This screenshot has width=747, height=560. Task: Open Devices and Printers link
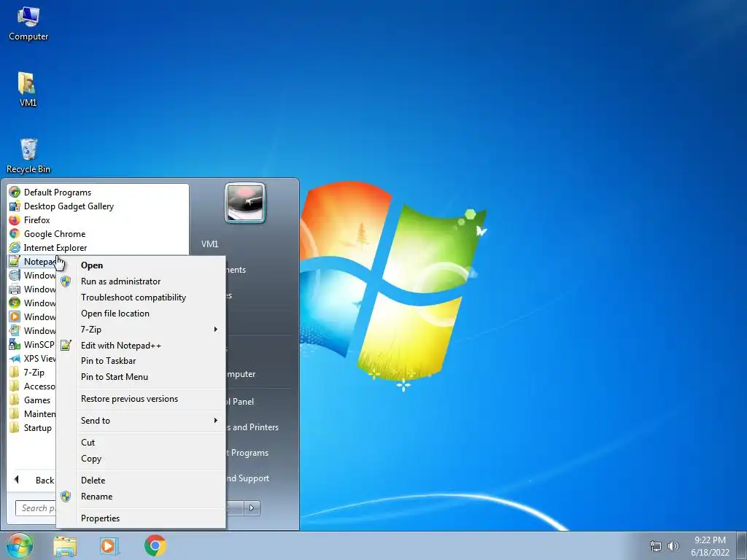252,427
